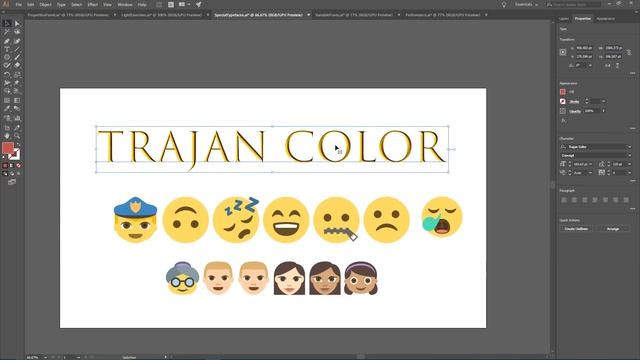The image size is (640, 360).
Task: Switch to the Appearance panel tab
Action: pyautogui.click(x=605, y=19)
